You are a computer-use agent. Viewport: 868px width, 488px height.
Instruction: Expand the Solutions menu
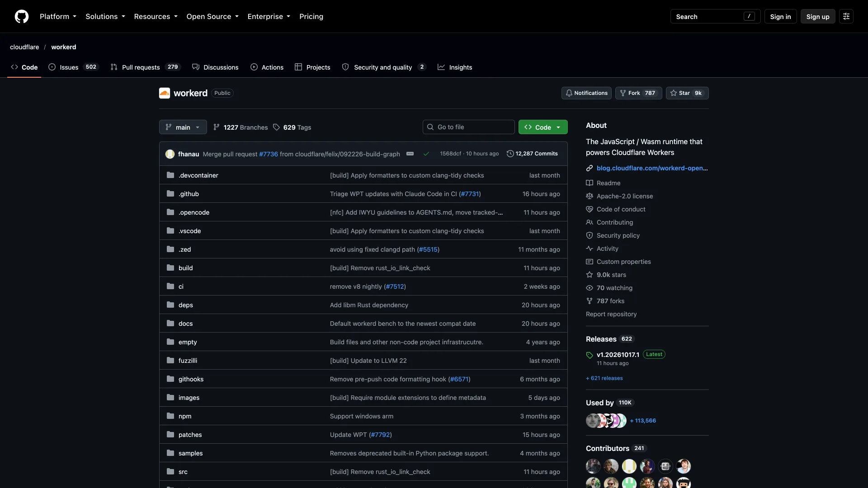click(105, 17)
